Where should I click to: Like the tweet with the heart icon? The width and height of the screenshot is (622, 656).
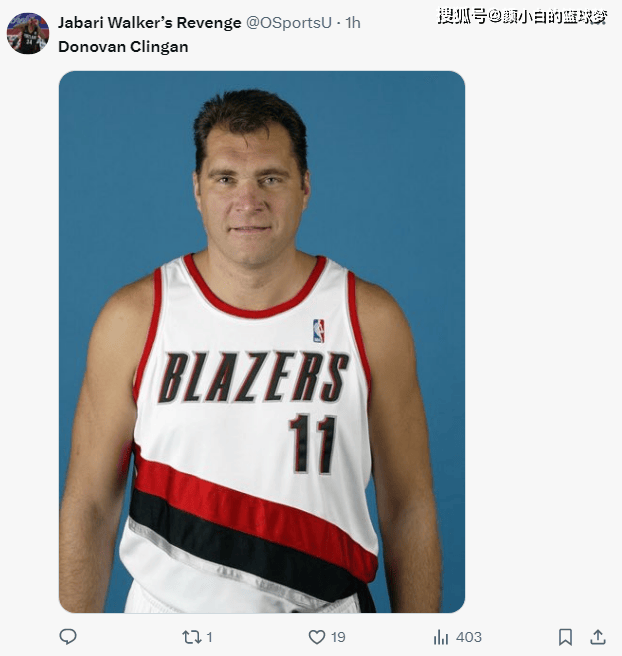(317, 637)
